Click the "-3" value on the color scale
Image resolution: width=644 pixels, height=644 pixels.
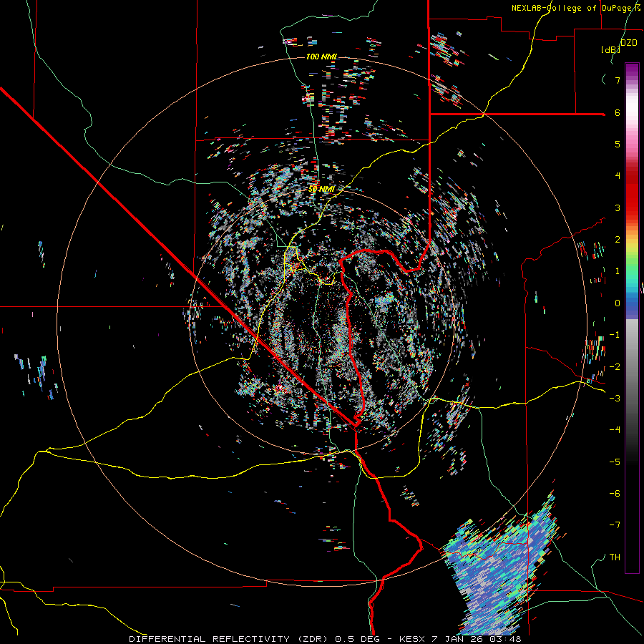(615, 399)
